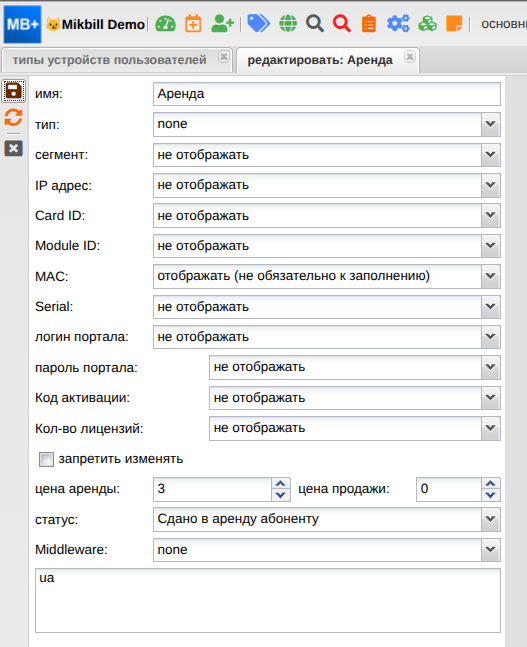Image resolution: width=527 pixels, height=647 pixels.
Task: Expand the 'Module ID' dropdown
Action: [490, 246]
